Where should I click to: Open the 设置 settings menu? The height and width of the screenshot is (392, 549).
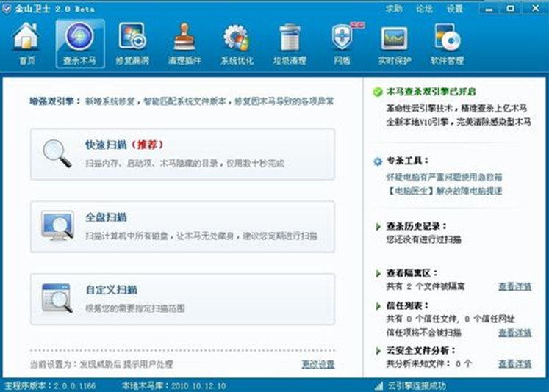point(454,9)
